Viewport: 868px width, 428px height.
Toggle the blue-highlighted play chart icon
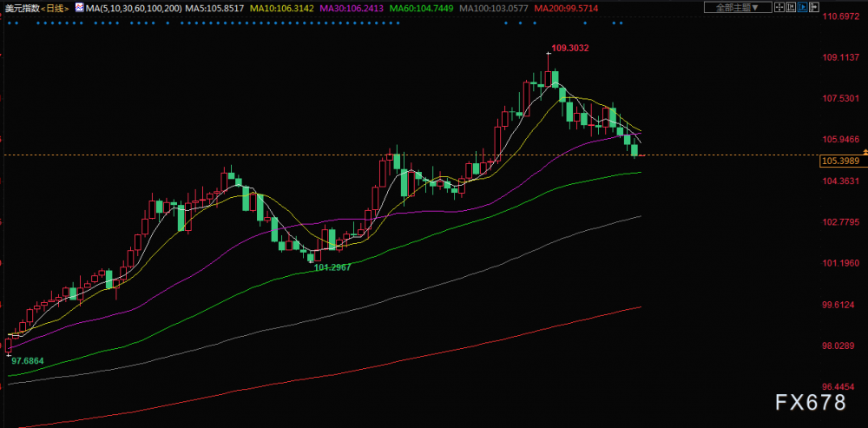(x=803, y=7)
